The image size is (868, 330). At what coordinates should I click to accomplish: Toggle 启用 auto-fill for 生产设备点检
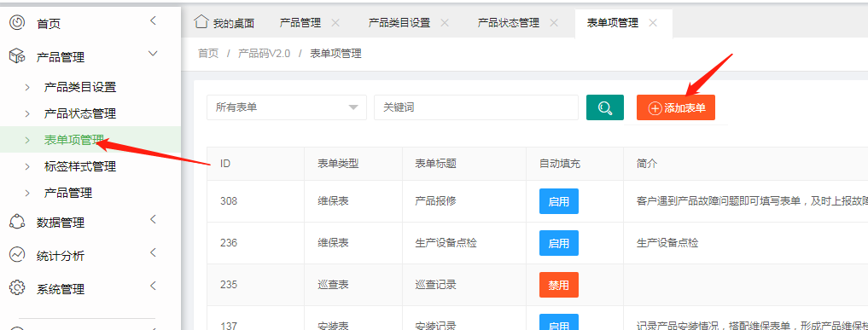[558, 243]
